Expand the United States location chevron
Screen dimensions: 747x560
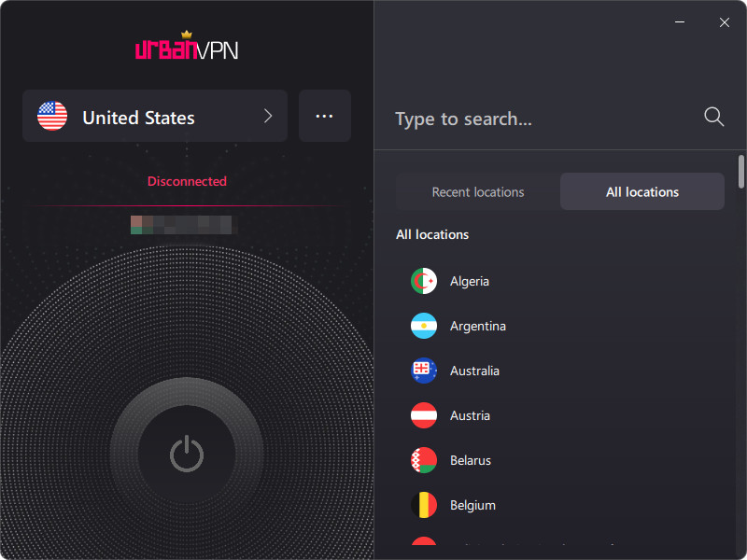[268, 116]
